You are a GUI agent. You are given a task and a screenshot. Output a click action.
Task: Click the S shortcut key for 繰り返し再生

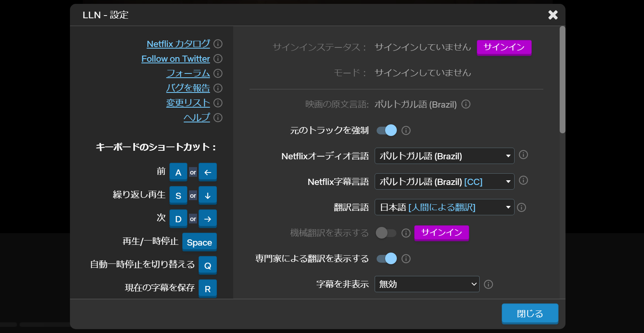pos(178,195)
